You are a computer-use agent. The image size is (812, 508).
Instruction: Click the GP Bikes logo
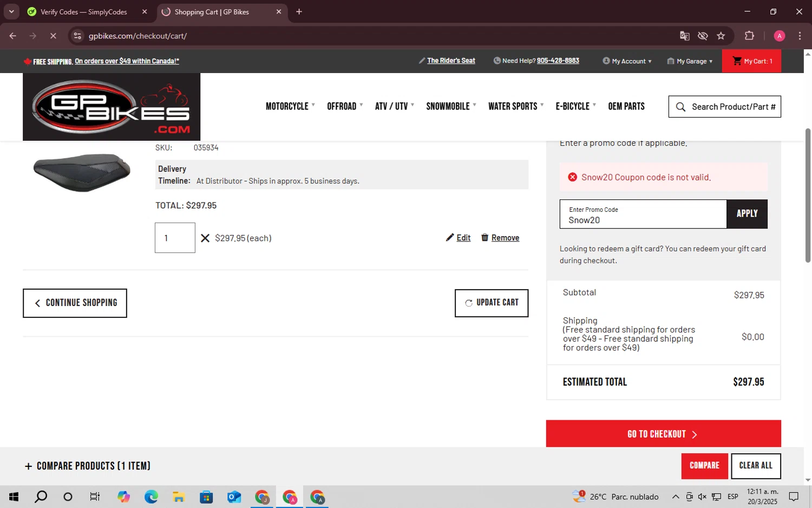coord(112,107)
